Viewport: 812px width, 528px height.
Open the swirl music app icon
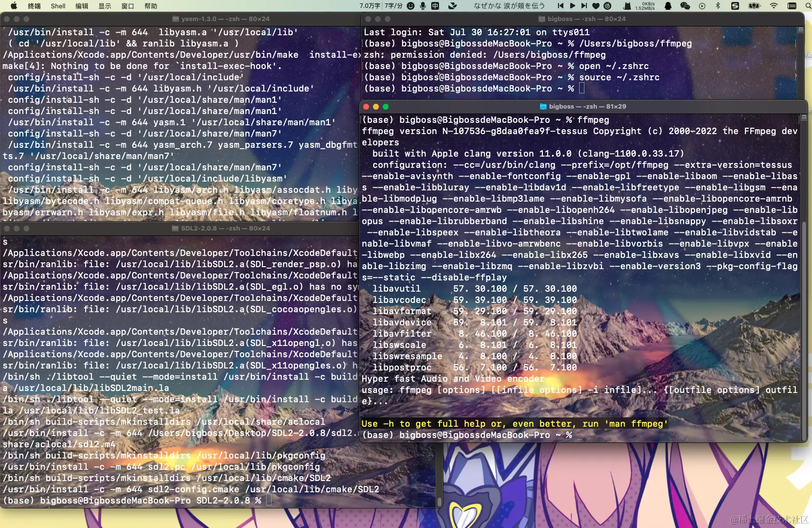click(x=607, y=6)
